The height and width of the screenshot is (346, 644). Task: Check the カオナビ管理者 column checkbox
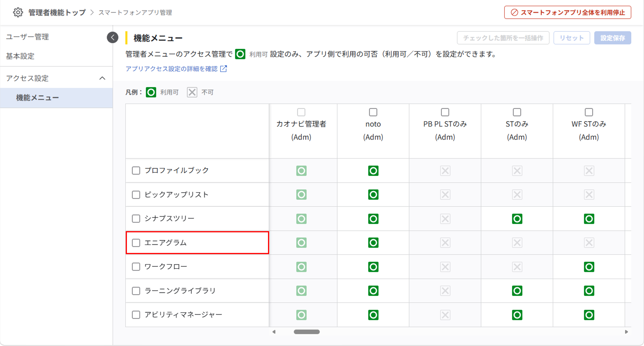pos(301,112)
